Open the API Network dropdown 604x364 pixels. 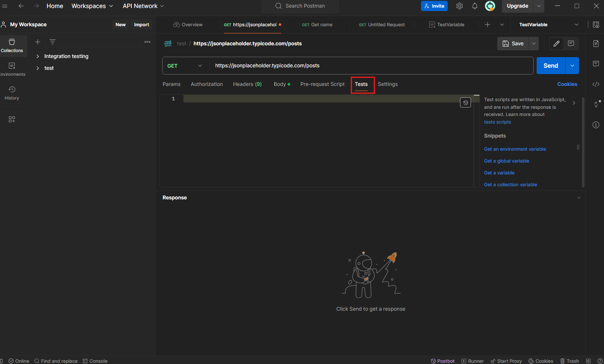[143, 6]
